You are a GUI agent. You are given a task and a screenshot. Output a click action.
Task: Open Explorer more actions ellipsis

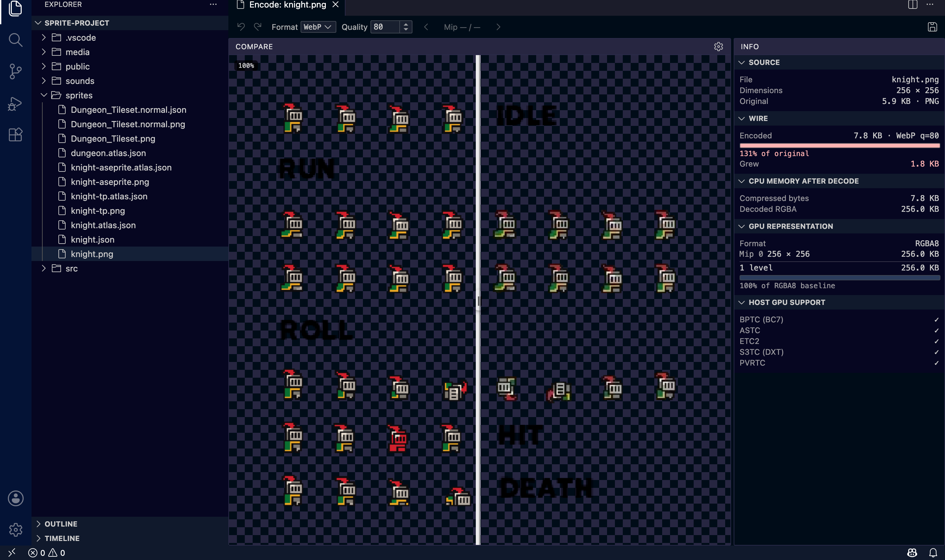tap(213, 5)
